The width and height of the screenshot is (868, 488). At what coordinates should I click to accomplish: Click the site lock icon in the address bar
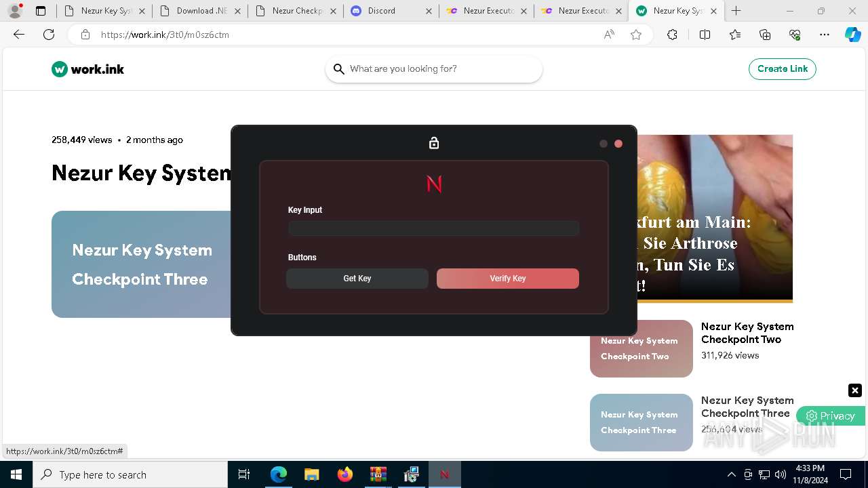click(85, 35)
